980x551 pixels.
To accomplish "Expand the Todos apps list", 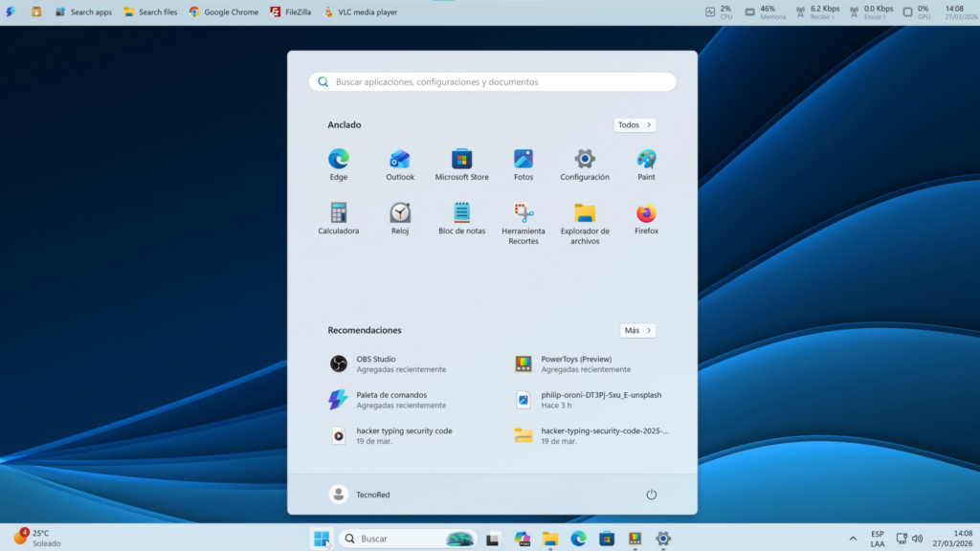I will pos(635,125).
